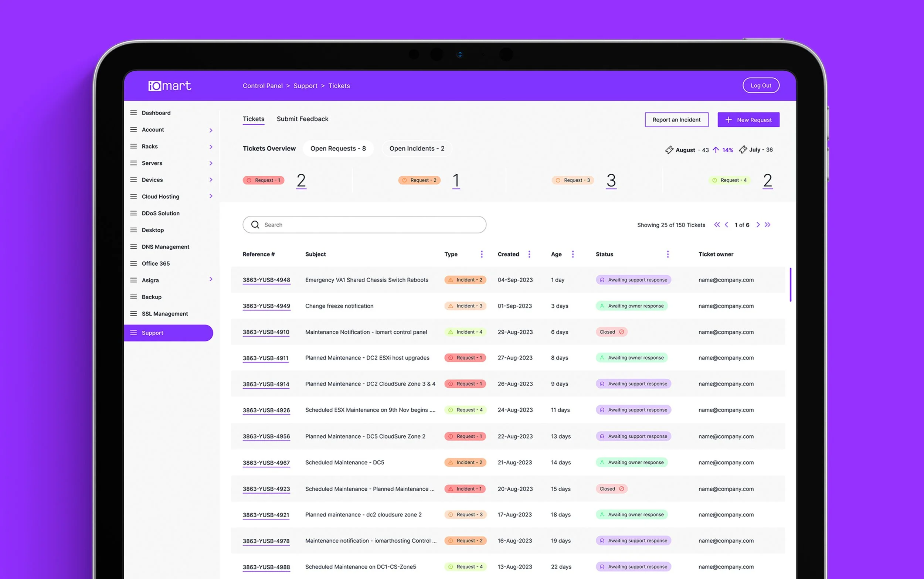This screenshot has width=924, height=579.
Task: Click Report an Incident button
Action: point(677,120)
